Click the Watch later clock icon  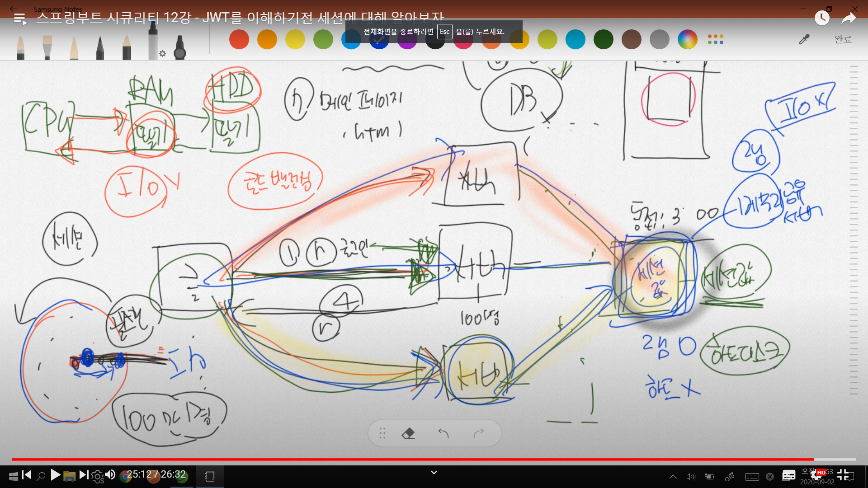coord(821,18)
